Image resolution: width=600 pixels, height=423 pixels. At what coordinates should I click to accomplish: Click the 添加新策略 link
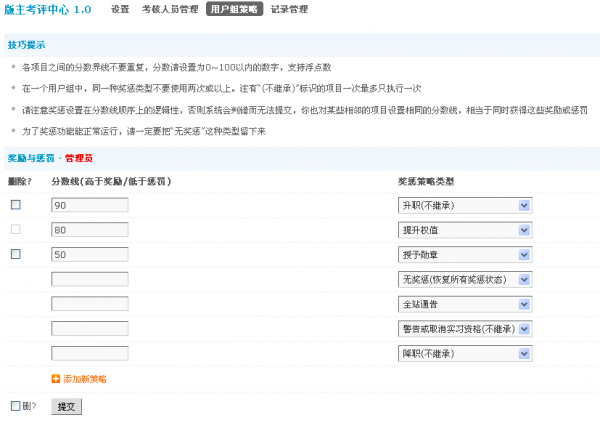[x=85, y=379]
